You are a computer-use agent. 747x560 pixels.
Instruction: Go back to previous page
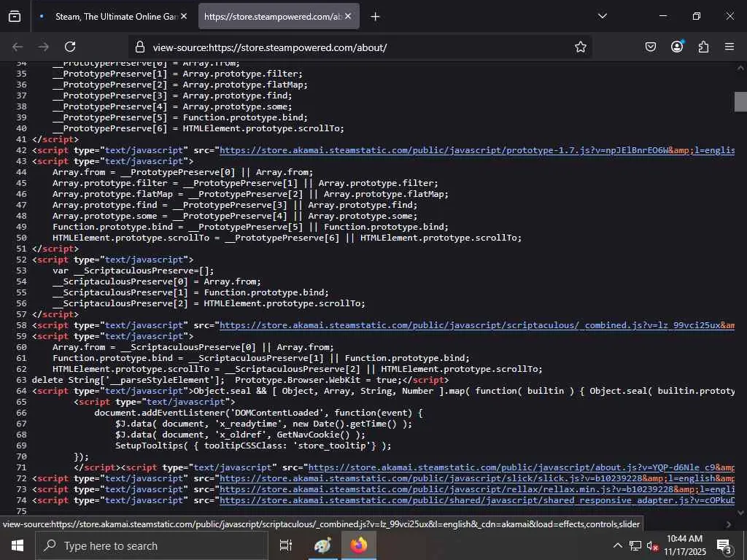coord(18,47)
